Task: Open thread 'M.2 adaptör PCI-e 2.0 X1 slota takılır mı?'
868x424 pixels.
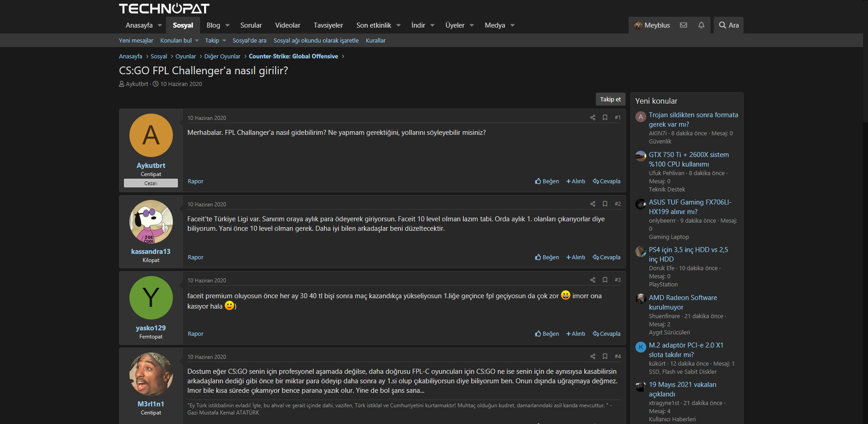Action: click(x=686, y=350)
